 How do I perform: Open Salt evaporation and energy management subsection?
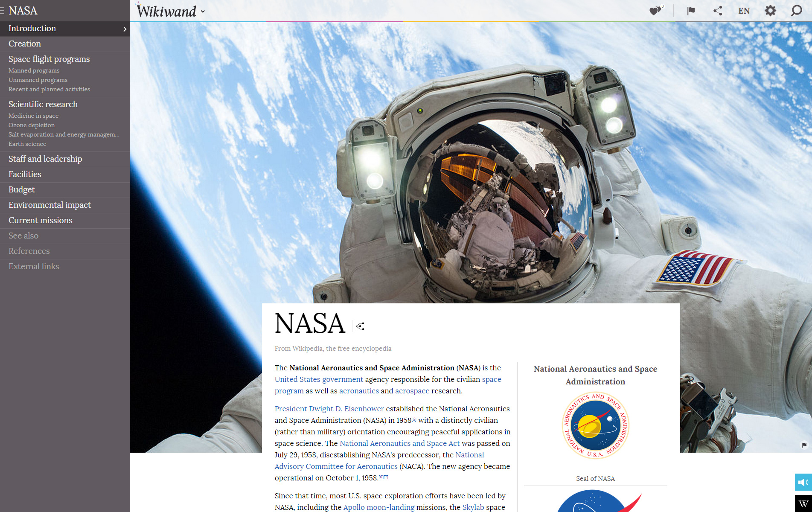click(64, 134)
